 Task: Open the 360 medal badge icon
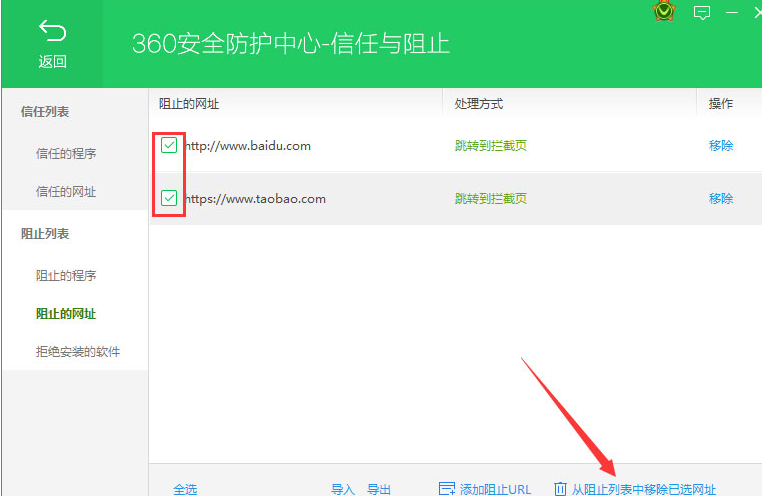click(x=664, y=11)
